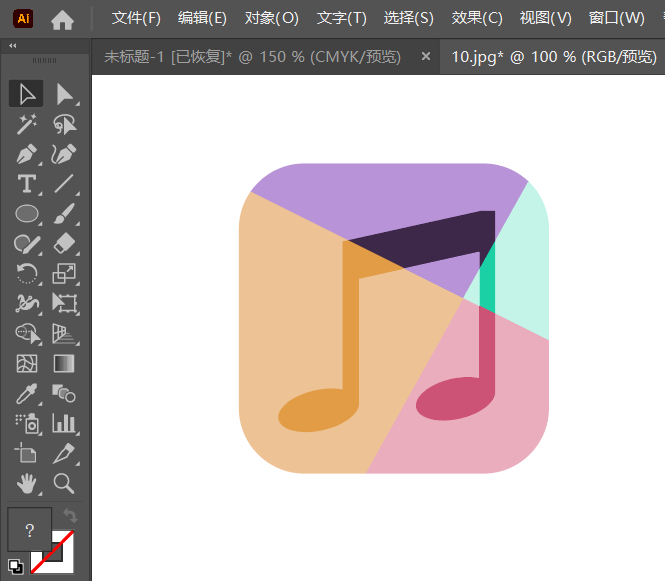Select the Hand tool
The height and width of the screenshot is (581, 665).
point(27,483)
